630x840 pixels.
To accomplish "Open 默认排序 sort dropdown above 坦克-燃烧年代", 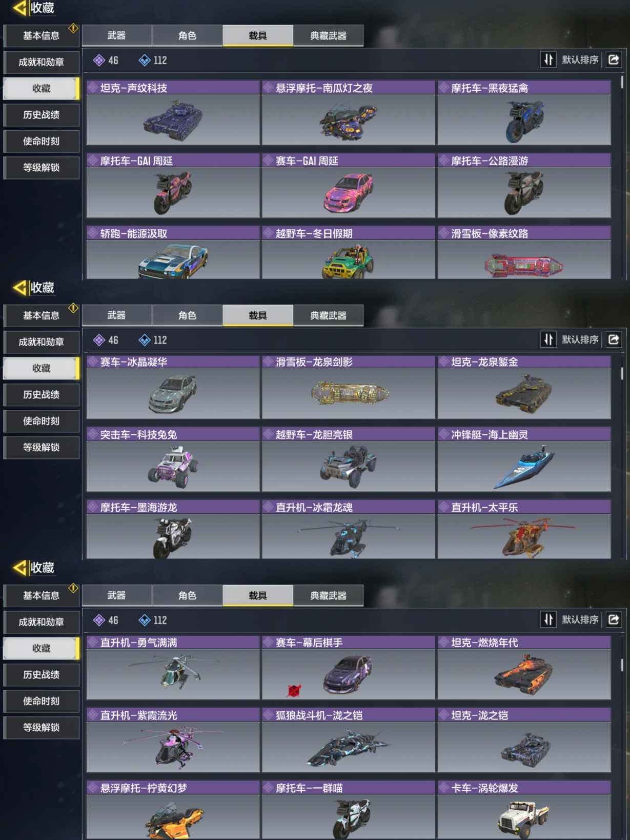I will (x=580, y=619).
